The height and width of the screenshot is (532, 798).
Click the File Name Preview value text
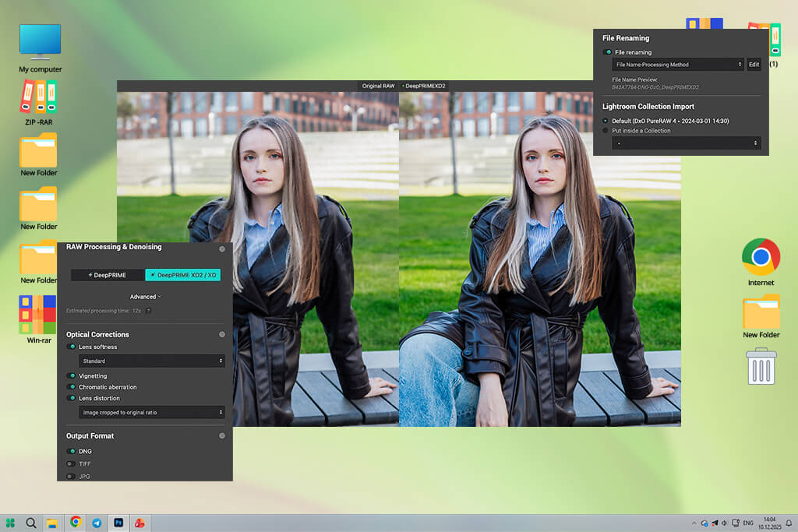[x=655, y=87]
